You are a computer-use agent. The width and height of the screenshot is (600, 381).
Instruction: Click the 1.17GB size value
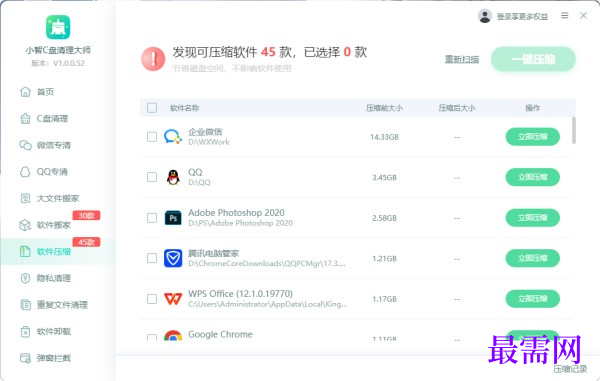point(385,299)
